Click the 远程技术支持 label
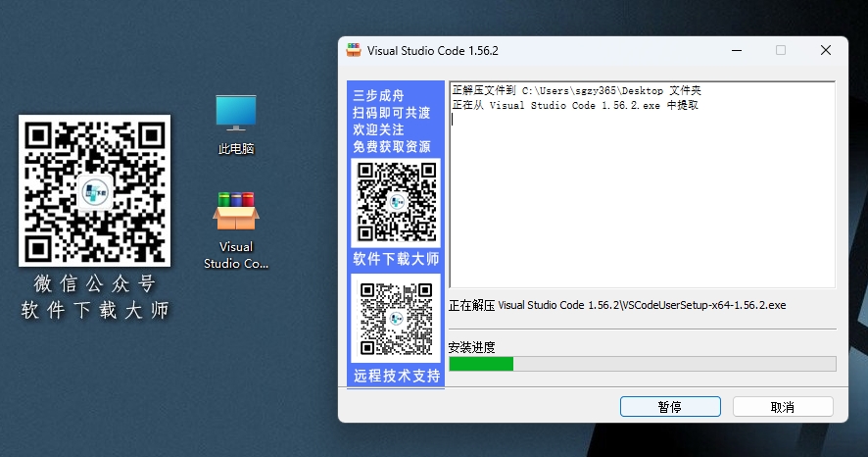Screen dimensions: 868x457 coord(397,376)
